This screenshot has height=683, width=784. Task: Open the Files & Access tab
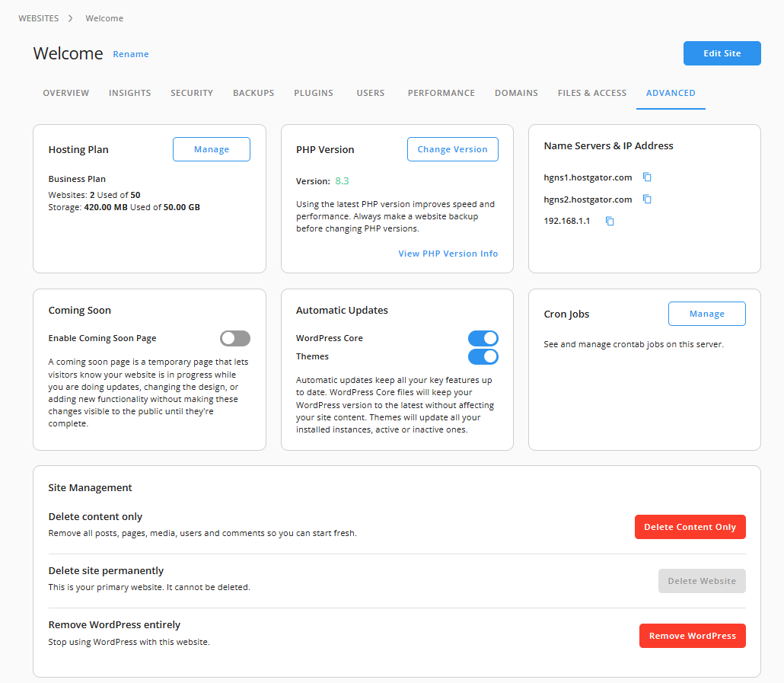coord(592,93)
